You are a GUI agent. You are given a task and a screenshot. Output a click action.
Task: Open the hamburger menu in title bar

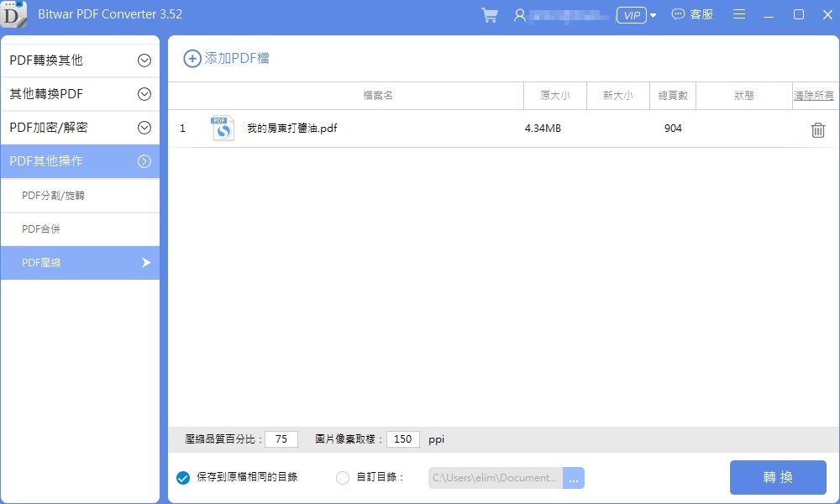click(x=739, y=14)
